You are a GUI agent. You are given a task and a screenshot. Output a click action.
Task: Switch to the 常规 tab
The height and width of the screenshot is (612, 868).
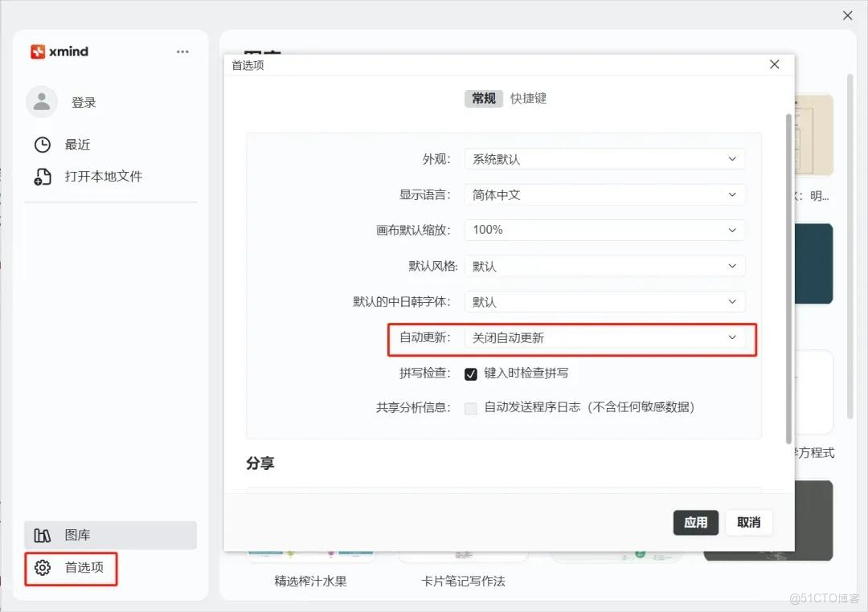tap(483, 98)
